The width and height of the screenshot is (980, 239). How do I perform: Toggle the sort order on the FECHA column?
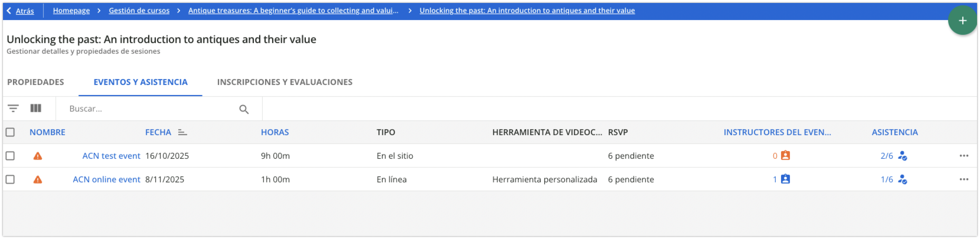[182, 132]
